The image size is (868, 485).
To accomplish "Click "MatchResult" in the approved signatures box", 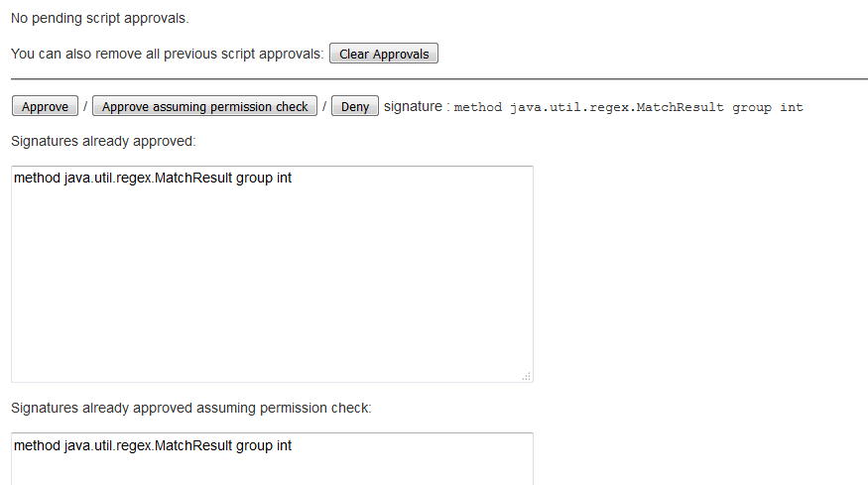I will tap(193, 179).
